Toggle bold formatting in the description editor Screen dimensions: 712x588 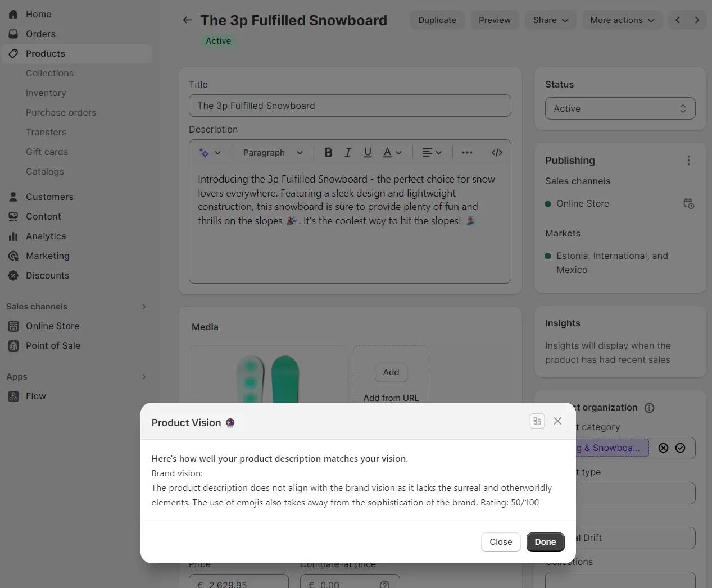click(x=328, y=152)
